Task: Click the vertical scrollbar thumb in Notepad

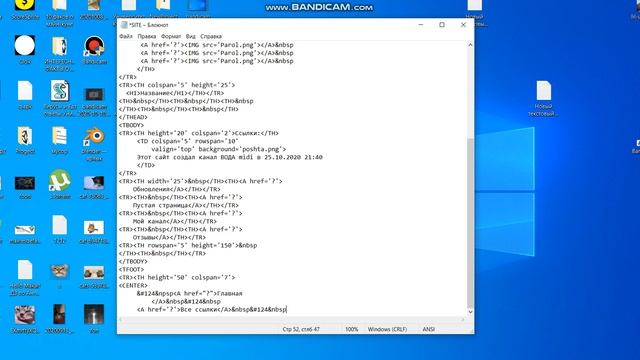Action: click(x=470, y=222)
